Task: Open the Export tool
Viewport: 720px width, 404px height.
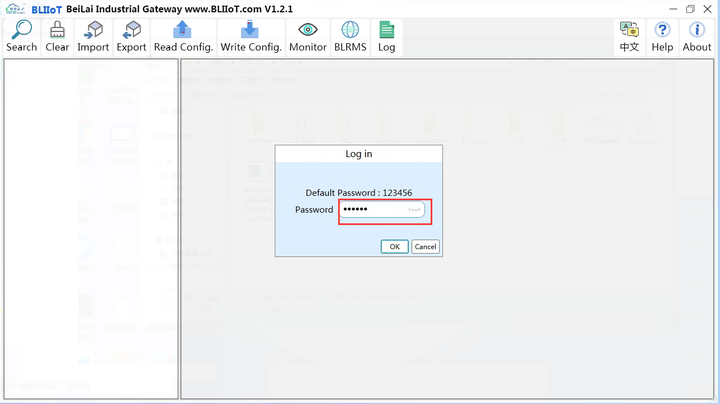Action: click(131, 37)
